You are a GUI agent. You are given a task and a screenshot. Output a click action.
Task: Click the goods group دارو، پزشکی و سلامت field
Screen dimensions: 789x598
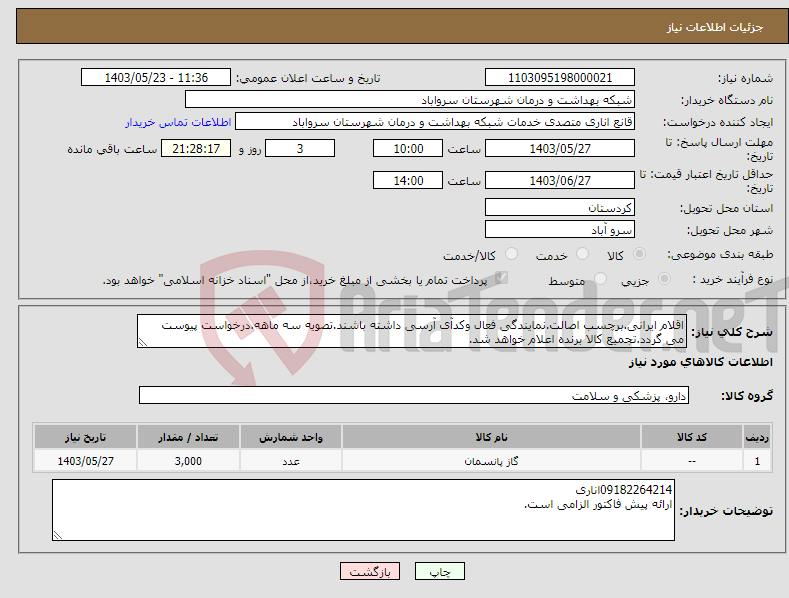(x=414, y=395)
